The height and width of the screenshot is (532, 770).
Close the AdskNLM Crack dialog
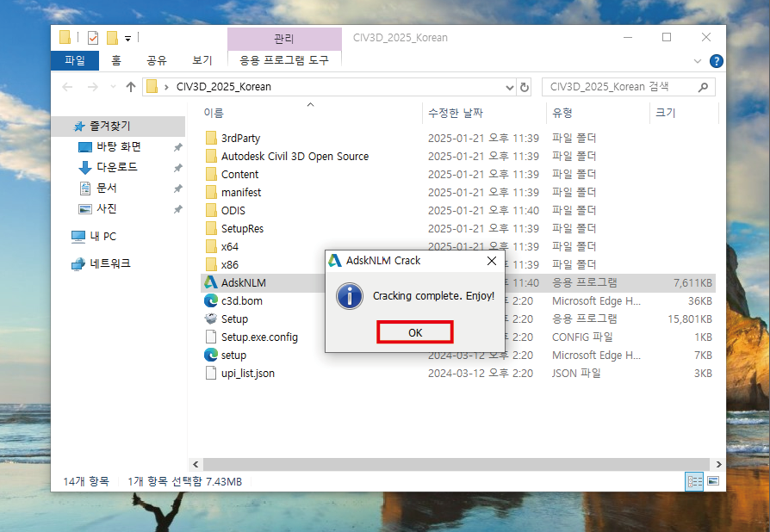tap(492, 261)
